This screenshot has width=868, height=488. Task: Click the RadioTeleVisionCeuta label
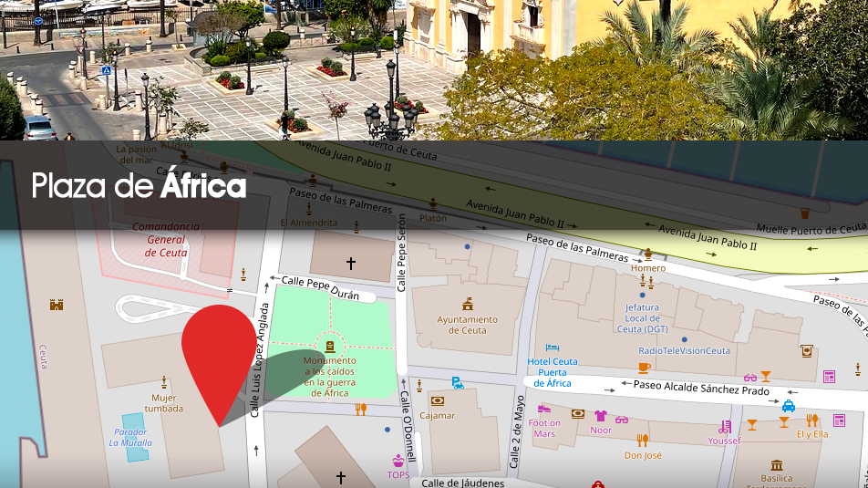click(x=684, y=350)
